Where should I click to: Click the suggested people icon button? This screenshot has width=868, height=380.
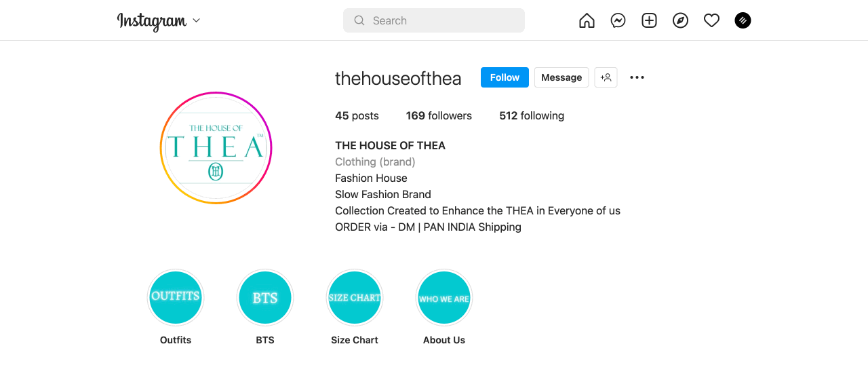click(x=606, y=77)
